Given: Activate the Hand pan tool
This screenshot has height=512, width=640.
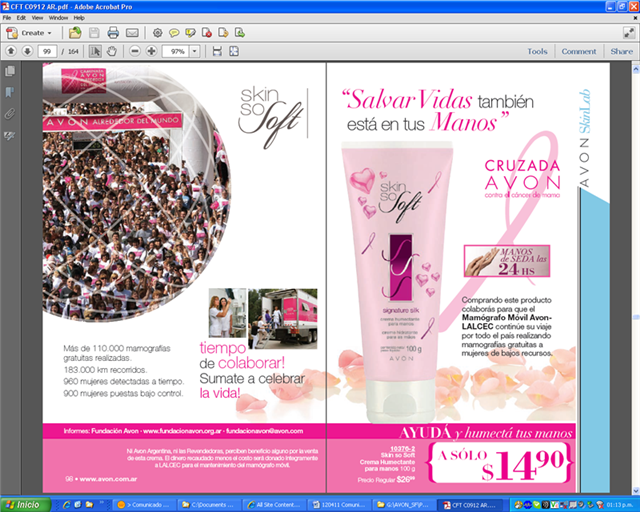Looking at the screenshot, I should (112, 51).
